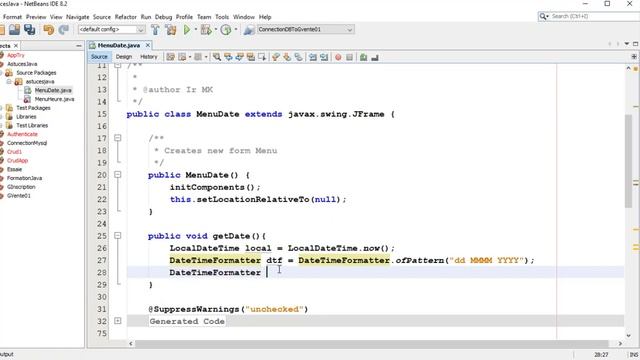Click the Open Project toolbar icon
Image resolution: width=640 pixels, height=360 pixels.
tap(15, 29)
